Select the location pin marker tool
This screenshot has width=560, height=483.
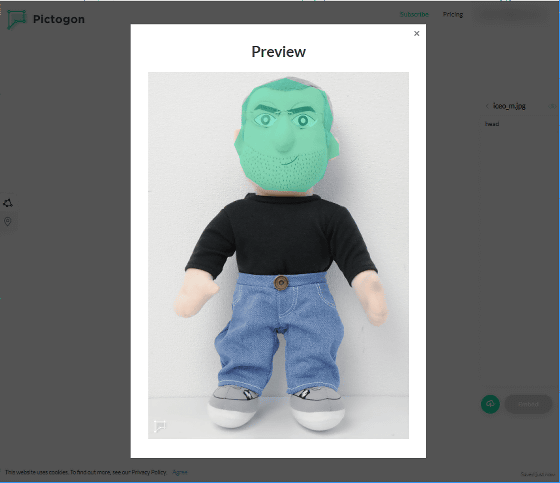click(x=8, y=221)
